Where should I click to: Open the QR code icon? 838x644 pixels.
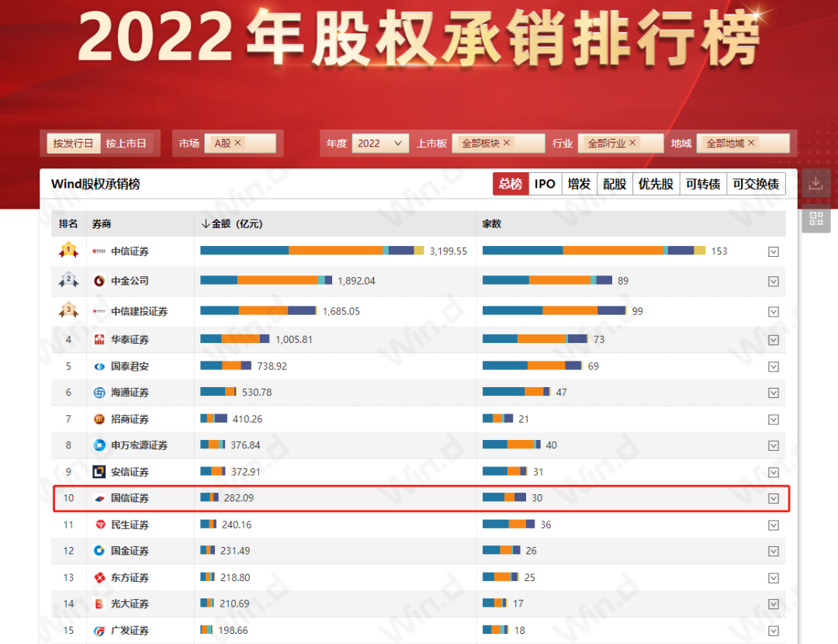(815, 218)
